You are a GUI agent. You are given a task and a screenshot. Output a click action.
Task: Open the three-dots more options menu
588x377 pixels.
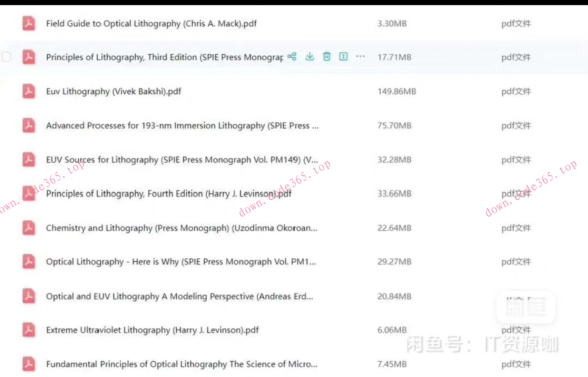point(360,57)
